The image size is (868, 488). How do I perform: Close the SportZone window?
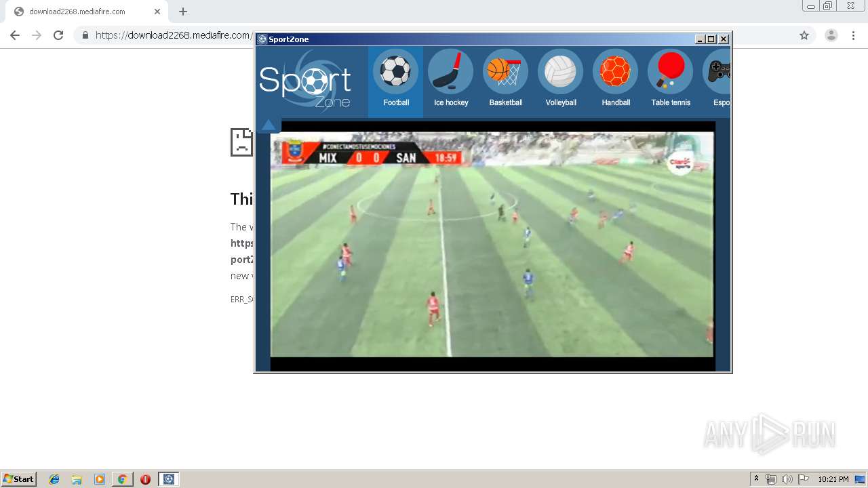(724, 39)
